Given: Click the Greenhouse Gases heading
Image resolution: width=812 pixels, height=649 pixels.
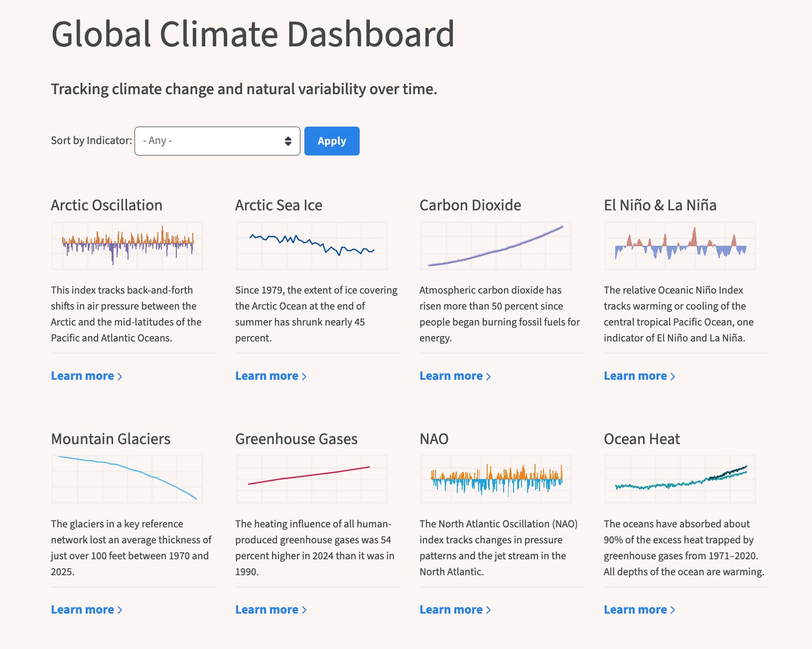Looking at the screenshot, I should [296, 439].
